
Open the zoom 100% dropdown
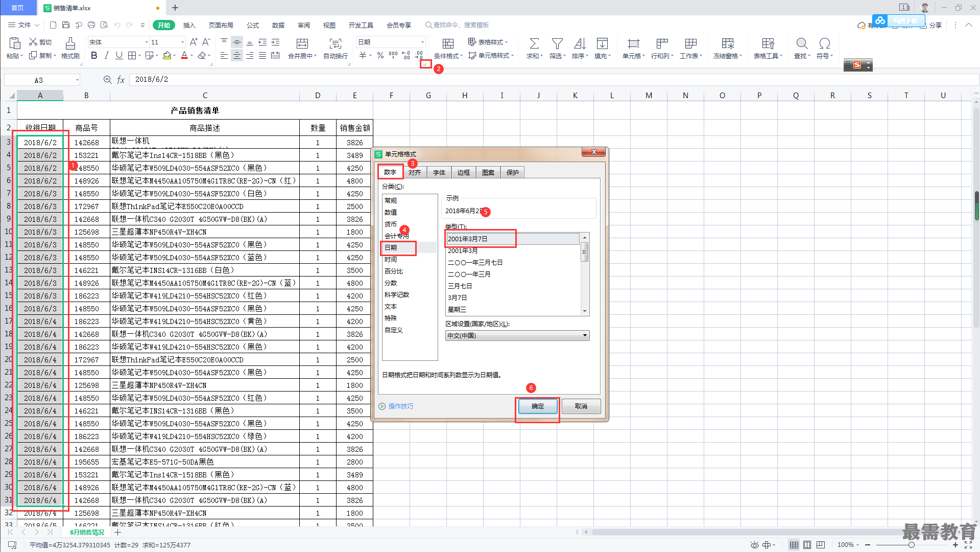(849, 545)
